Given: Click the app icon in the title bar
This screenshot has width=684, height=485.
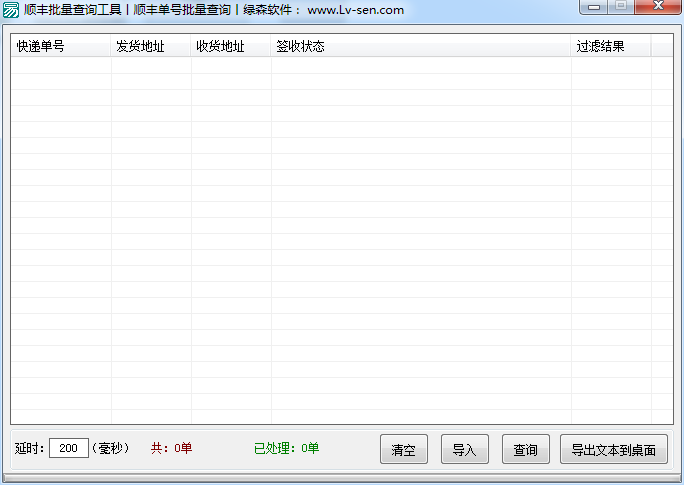Looking at the screenshot, I should point(10,10).
